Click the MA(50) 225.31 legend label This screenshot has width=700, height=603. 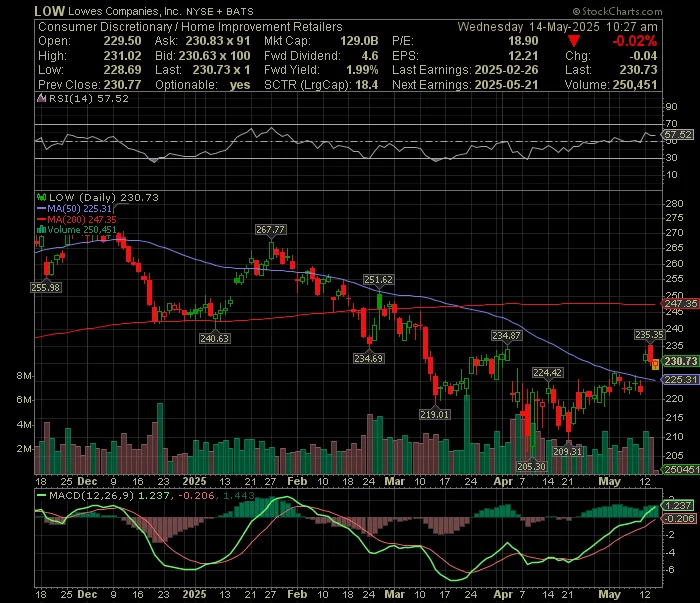[79, 208]
